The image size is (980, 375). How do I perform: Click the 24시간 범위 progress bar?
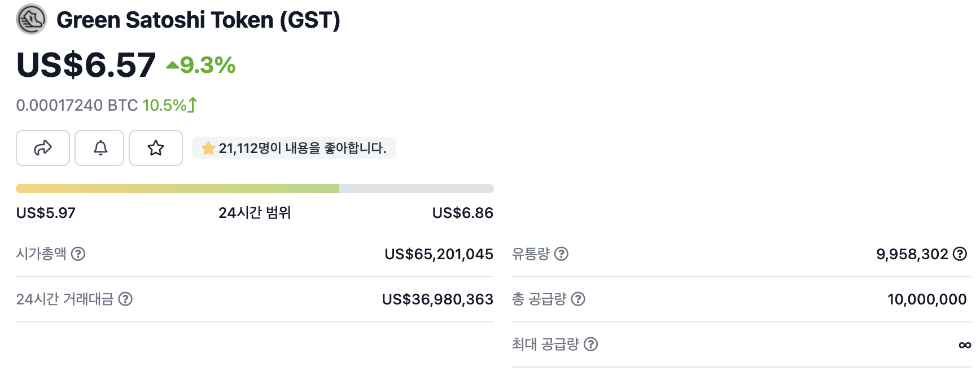tap(255, 189)
